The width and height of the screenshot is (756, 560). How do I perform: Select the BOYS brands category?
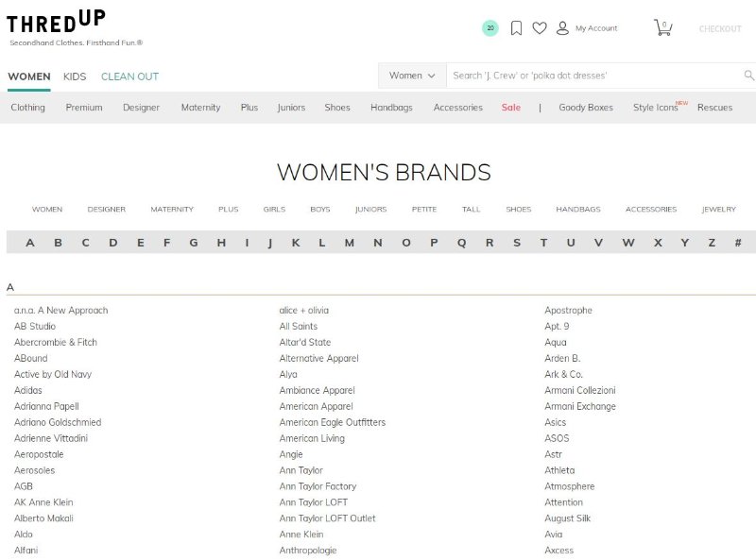pos(320,209)
